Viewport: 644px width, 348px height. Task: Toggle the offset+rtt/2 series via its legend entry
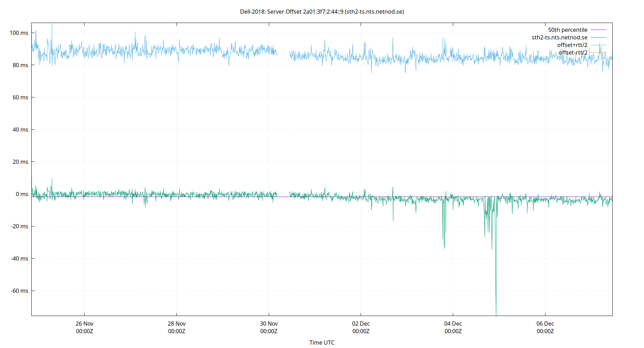tap(573, 45)
